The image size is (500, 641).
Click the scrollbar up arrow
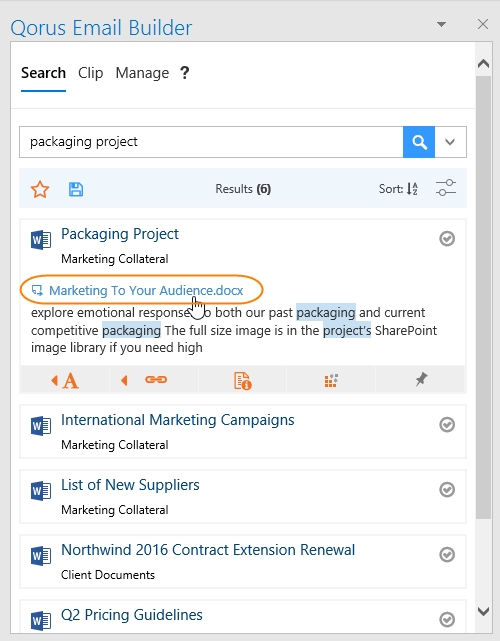point(483,63)
